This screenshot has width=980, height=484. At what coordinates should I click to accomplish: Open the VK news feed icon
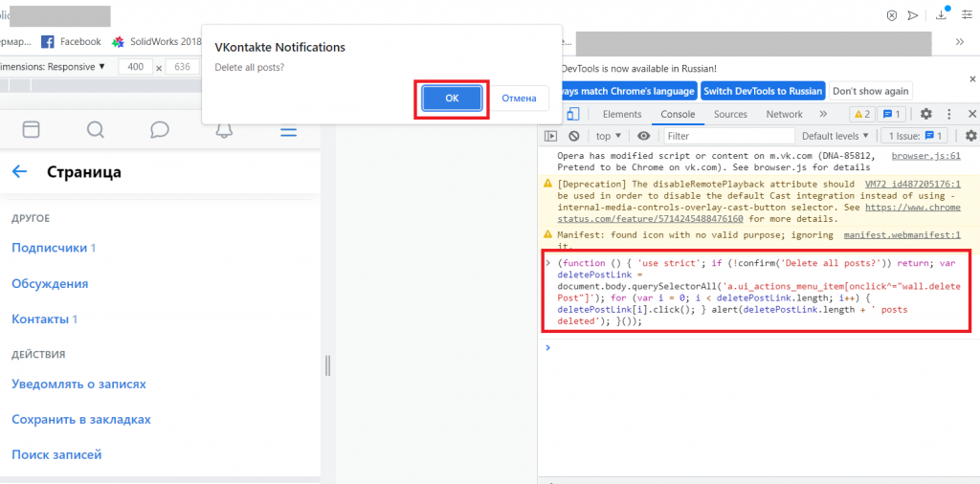click(x=32, y=130)
